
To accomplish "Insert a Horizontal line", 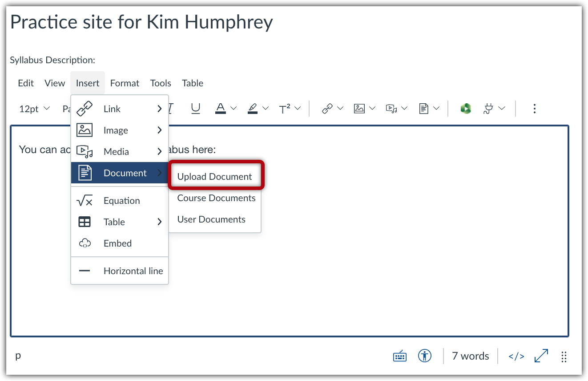I will (x=120, y=271).
